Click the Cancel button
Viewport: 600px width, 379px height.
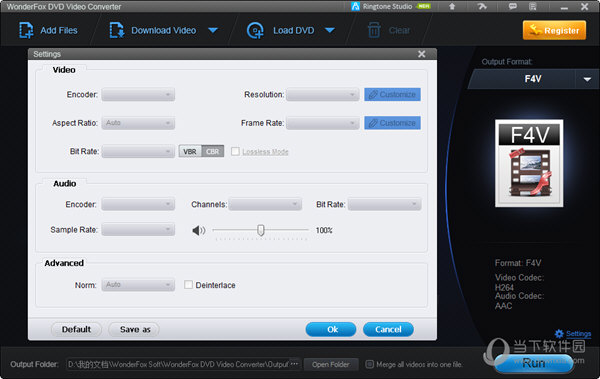pos(388,329)
